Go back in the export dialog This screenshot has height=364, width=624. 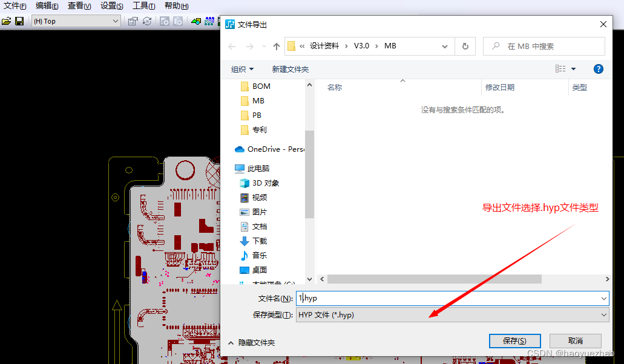tap(232, 47)
